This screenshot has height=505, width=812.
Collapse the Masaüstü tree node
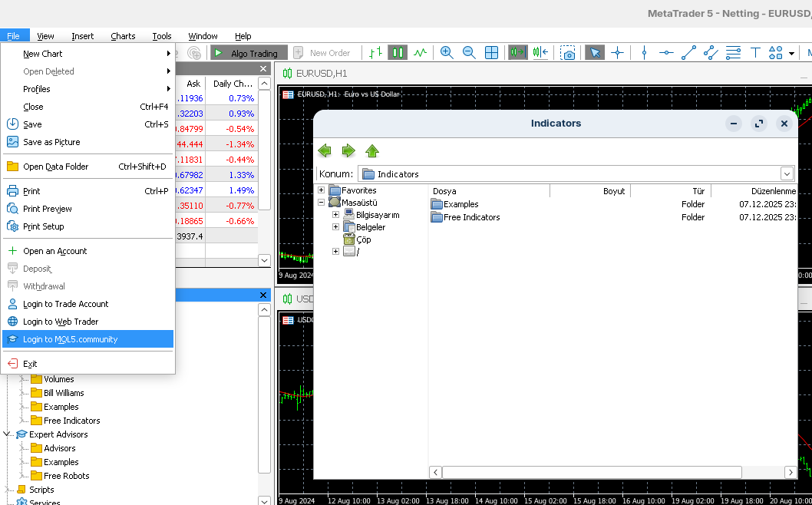321,203
